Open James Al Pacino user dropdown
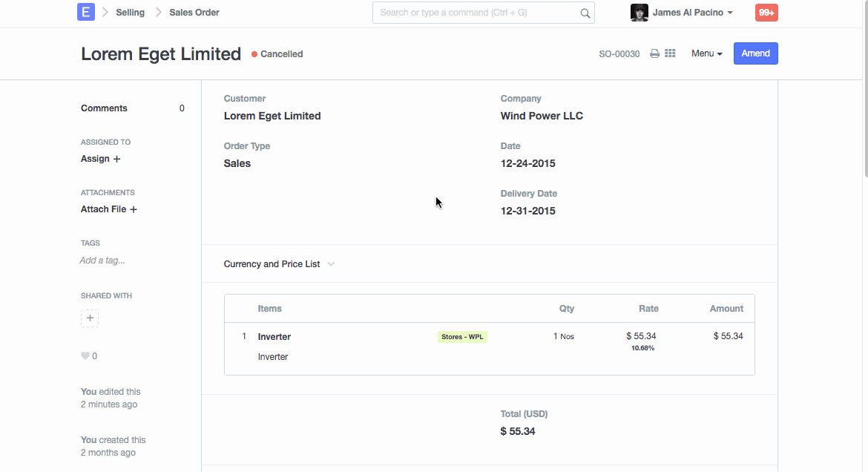This screenshot has width=868, height=472. (x=693, y=13)
